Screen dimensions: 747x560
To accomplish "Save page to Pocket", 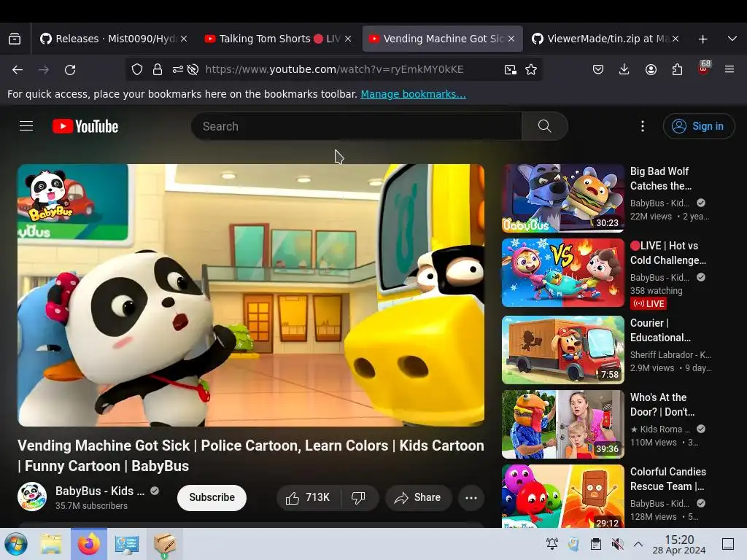I will point(598,69).
